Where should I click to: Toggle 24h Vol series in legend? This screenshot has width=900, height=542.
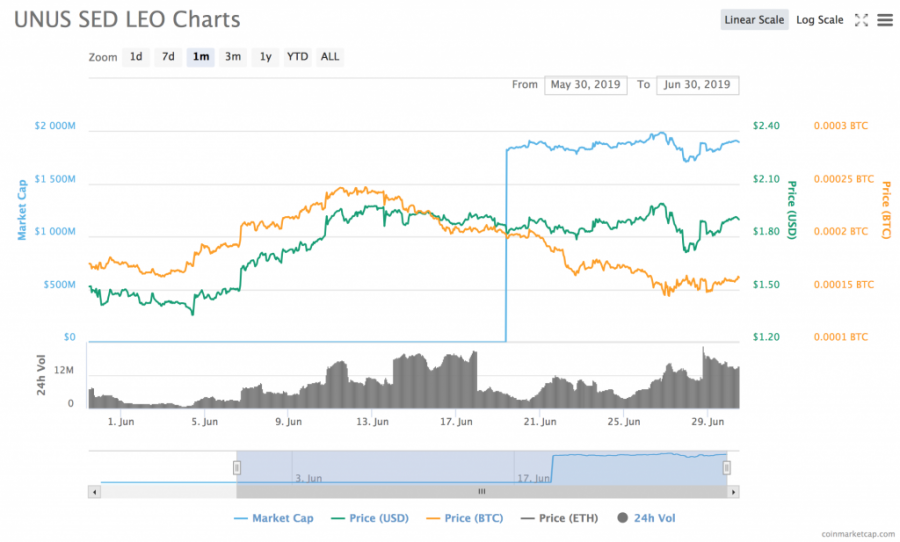(x=646, y=518)
